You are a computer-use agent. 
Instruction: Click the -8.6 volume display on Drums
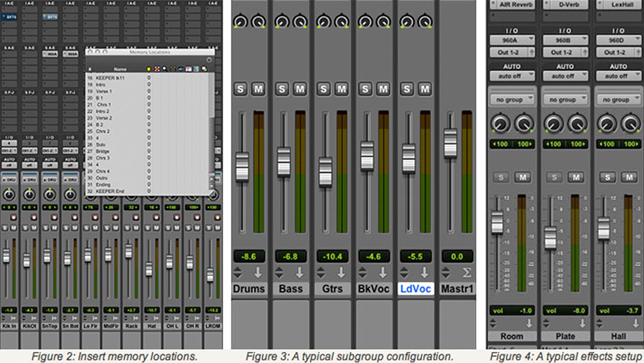(x=249, y=256)
